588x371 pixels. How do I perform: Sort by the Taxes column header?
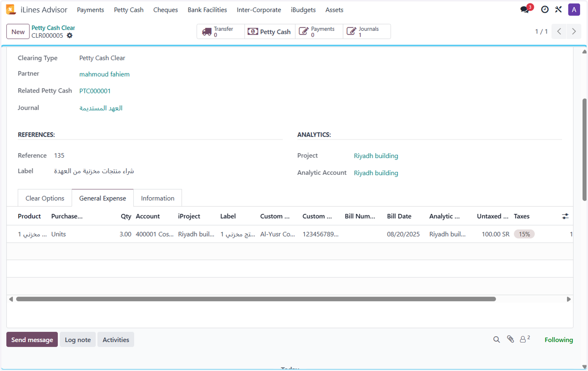coord(521,216)
